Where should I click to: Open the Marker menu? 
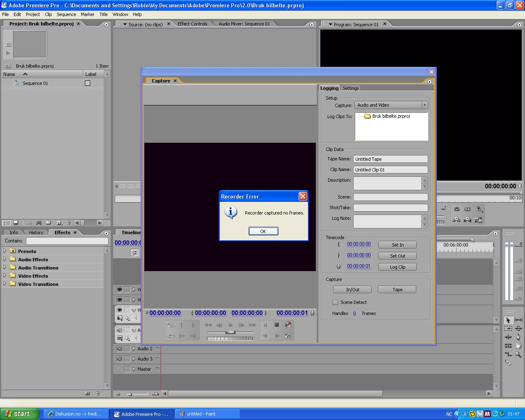coord(87,14)
